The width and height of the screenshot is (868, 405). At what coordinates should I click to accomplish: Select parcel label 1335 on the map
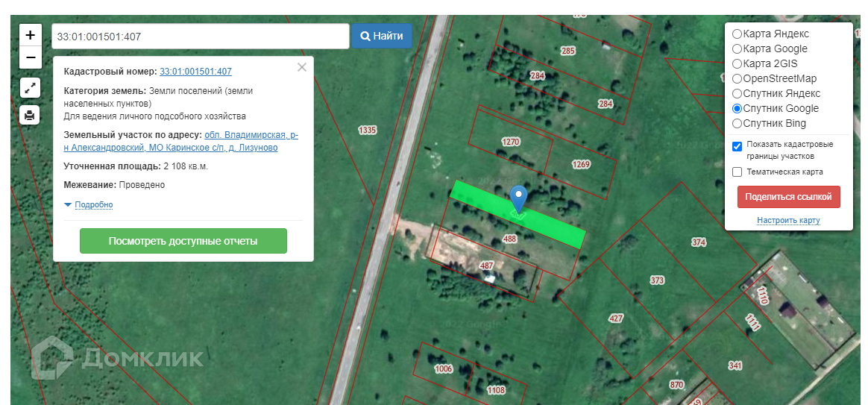click(367, 131)
